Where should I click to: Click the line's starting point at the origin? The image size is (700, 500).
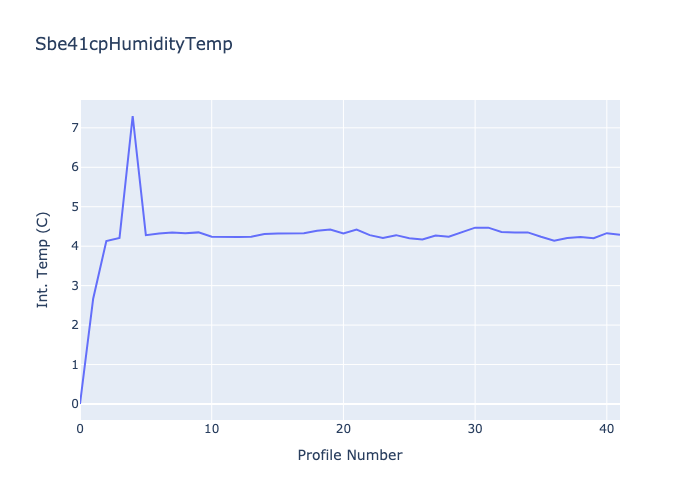pyautogui.click(x=81, y=403)
